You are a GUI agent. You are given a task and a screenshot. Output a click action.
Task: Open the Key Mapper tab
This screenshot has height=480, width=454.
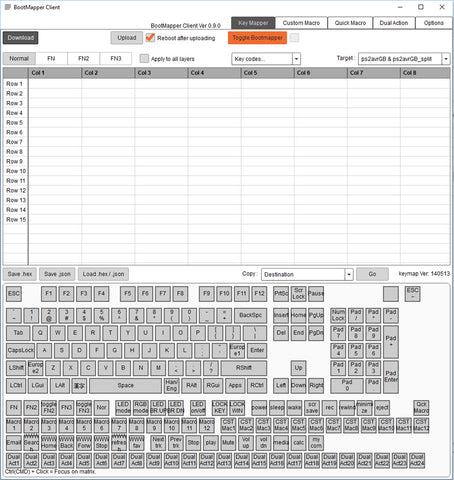tap(253, 23)
